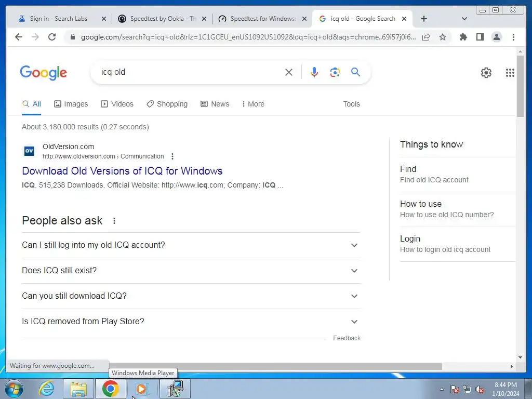This screenshot has height=399, width=532.
Task: Open Windows Media Player from taskbar
Action: pyautogui.click(x=142, y=389)
